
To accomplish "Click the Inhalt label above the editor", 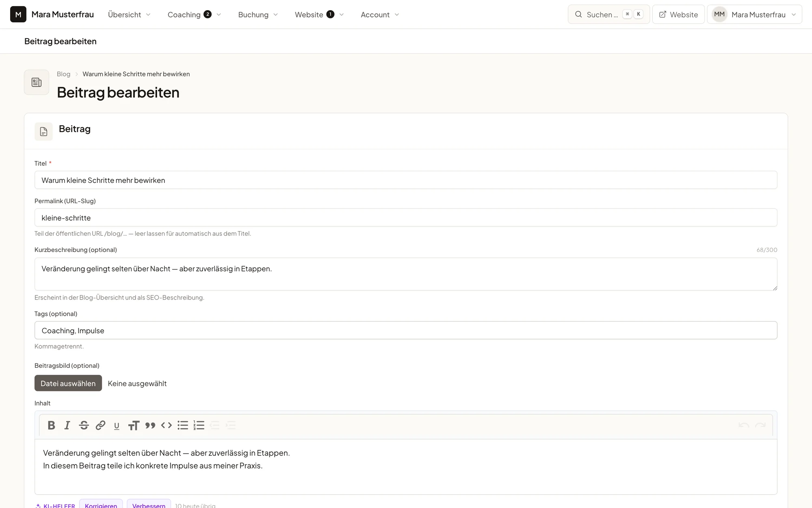I will click(43, 403).
